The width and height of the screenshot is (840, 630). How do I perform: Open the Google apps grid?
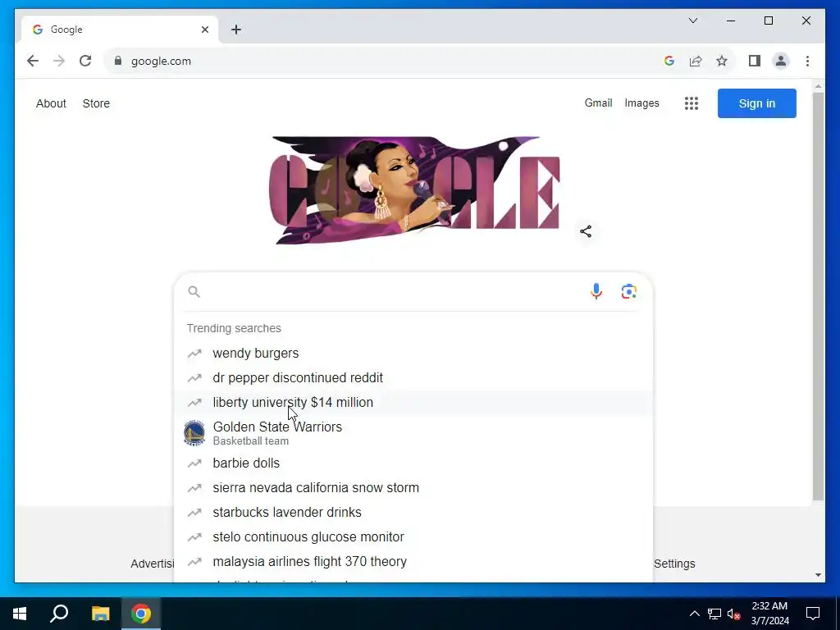pyautogui.click(x=691, y=103)
